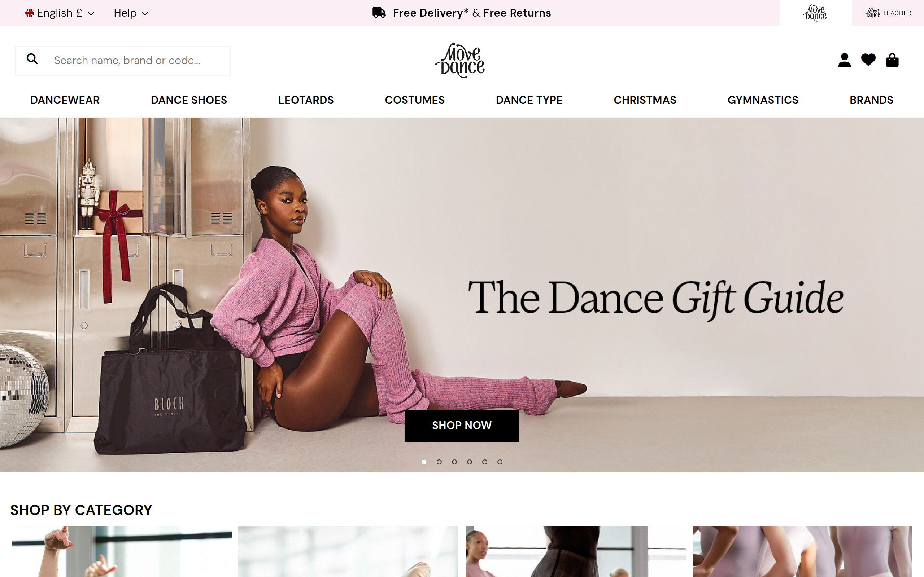Open the Brands menu
This screenshot has width=924, height=577.
[x=871, y=100]
